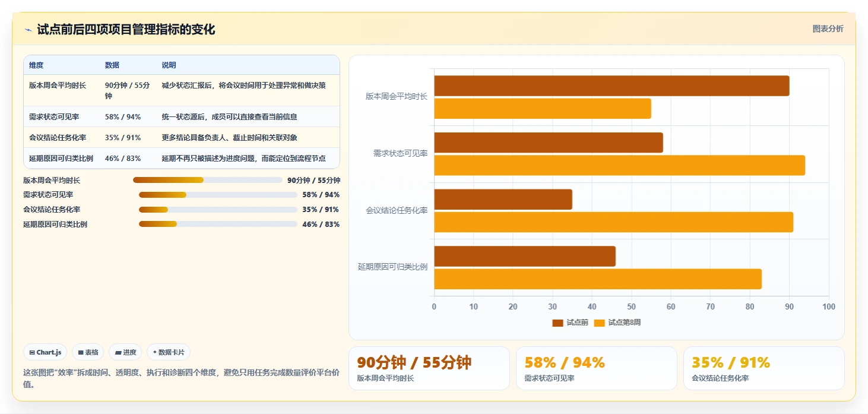Image resolution: width=868 pixels, height=414 pixels.
Task: Click the 延期原因可归类比例 cell in the table
Action: [x=61, y=159]
